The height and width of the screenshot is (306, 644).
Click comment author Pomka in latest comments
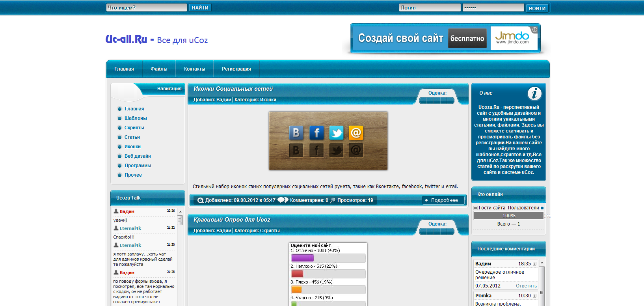pyautogui.click(x=483, y=296)
